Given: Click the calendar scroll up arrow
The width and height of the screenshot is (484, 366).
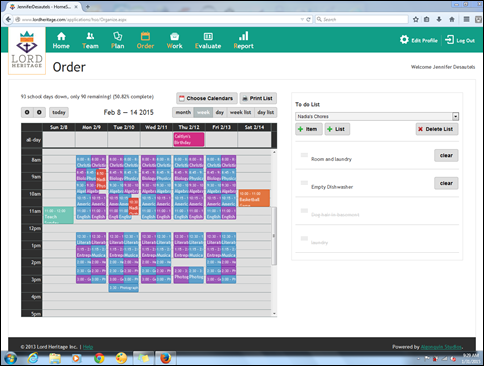Looking at the screenshot, I should pyautogui.click(x=274, y=152).
